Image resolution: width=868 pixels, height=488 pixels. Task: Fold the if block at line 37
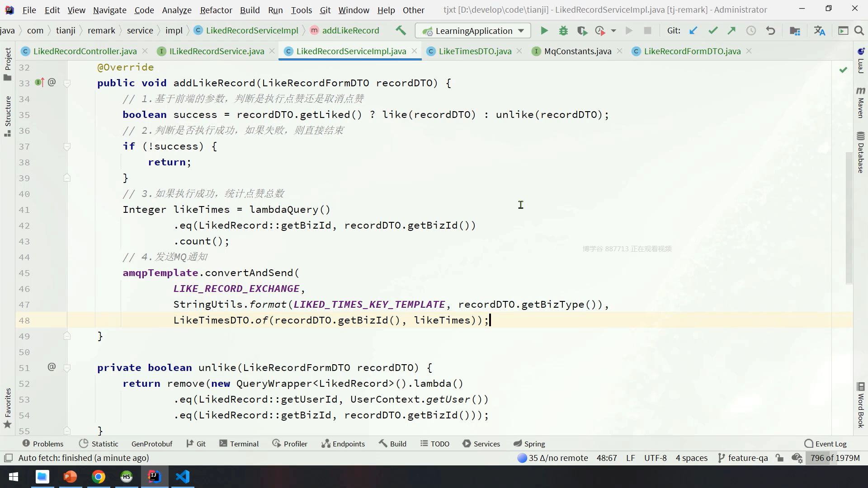click(67, 146)
